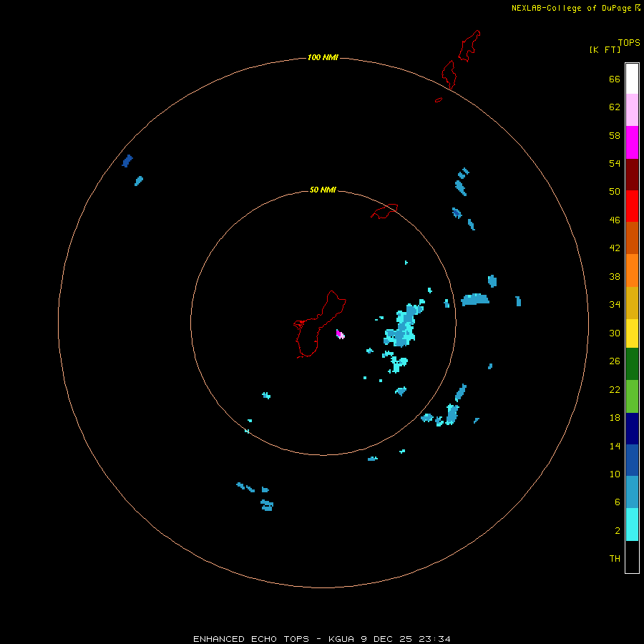Click legend value 2
The height and width of the screenshot is (644, 644).
(x=617, y=531)
